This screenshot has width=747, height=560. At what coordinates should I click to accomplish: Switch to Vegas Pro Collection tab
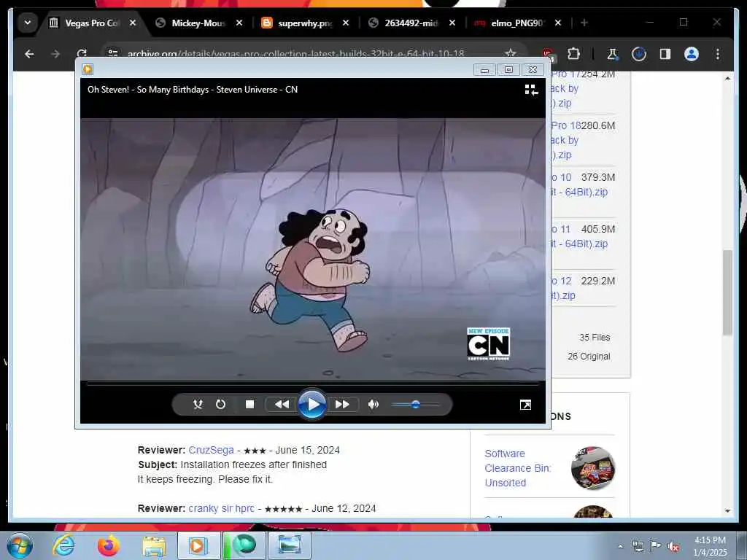pos(91,23)
